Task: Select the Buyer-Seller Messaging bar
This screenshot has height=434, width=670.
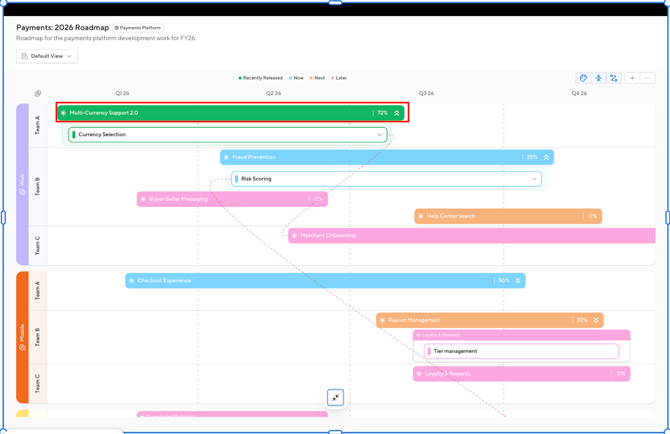Action: coord(232,199)
